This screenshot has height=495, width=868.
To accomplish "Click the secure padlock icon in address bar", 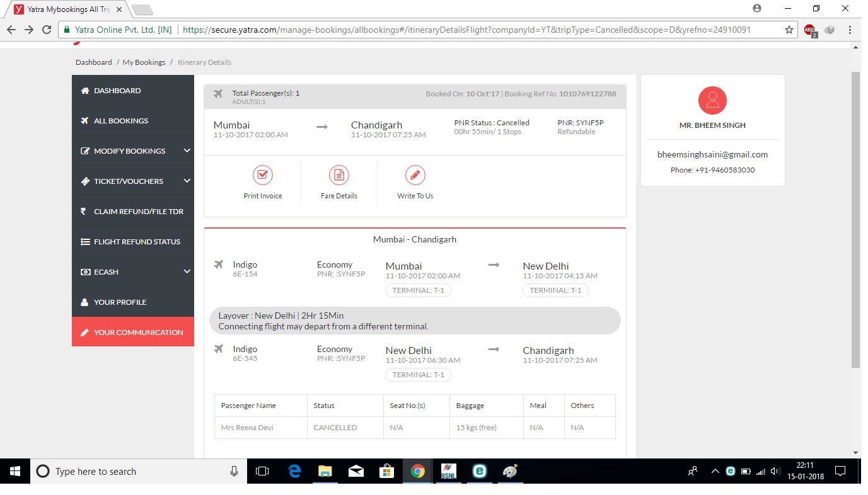I will [66, 30].
